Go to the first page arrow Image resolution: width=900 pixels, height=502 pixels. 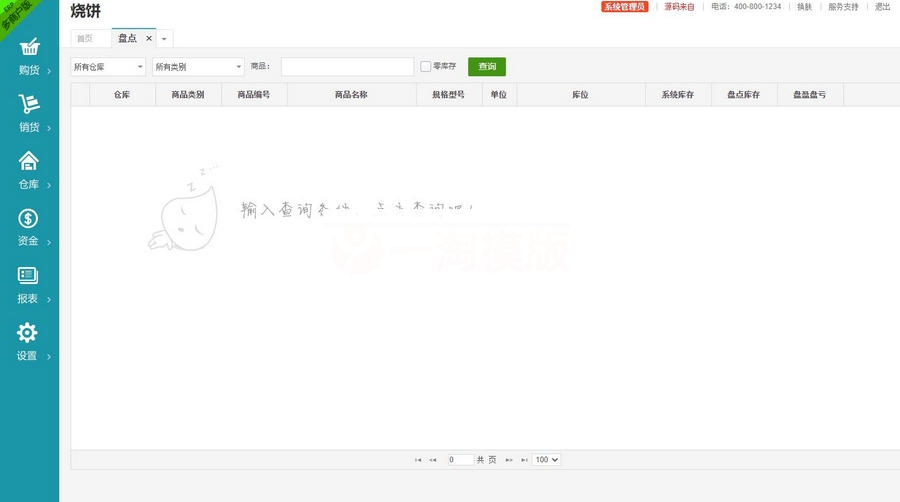418,460
